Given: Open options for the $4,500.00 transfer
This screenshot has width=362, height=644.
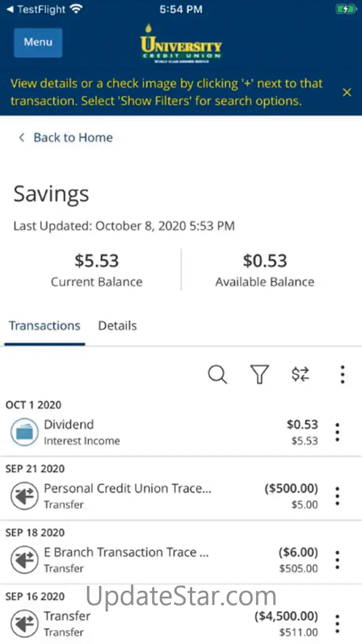Looking at the screenshot, I should pos(337,624).
